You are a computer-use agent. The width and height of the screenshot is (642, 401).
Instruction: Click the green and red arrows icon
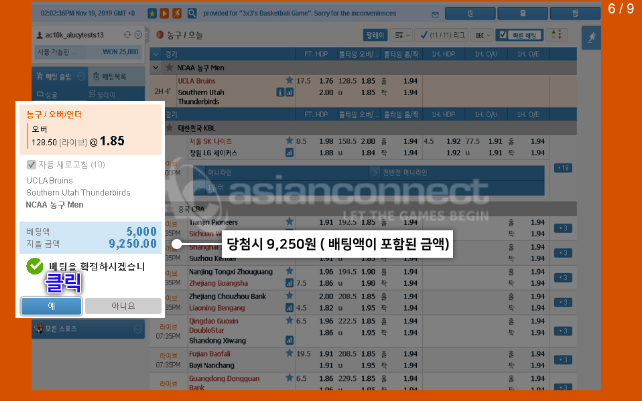pyautogui.click(x=556, y=35)
